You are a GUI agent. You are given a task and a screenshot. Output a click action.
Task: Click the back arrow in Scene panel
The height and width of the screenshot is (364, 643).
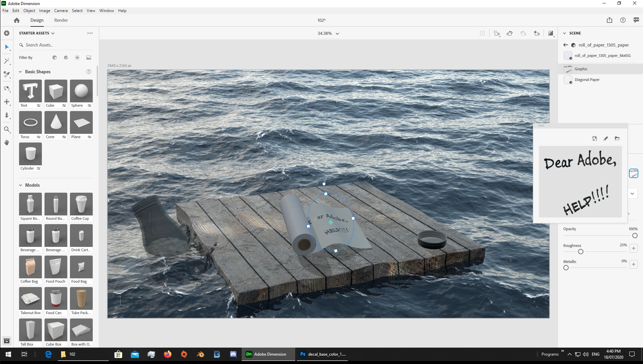(566, 45)
